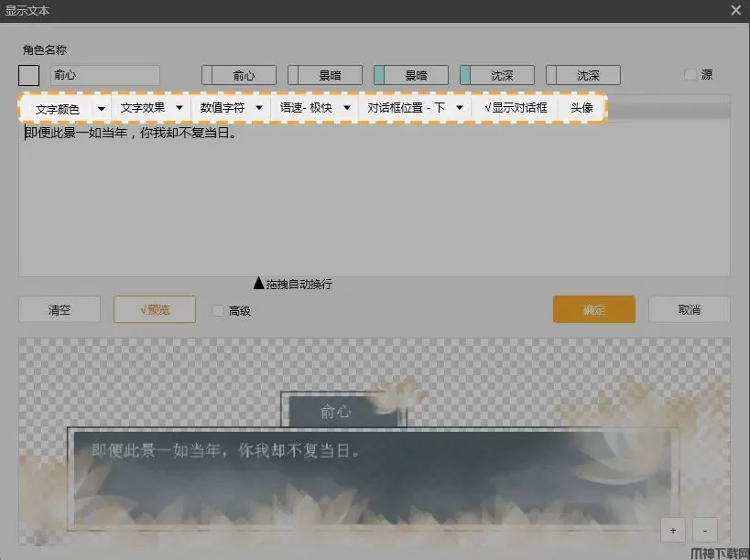This screenshot has width=750, height=560.
Task: Click the black triangle auto-wrap drag handle
Action: click(258, 284)
